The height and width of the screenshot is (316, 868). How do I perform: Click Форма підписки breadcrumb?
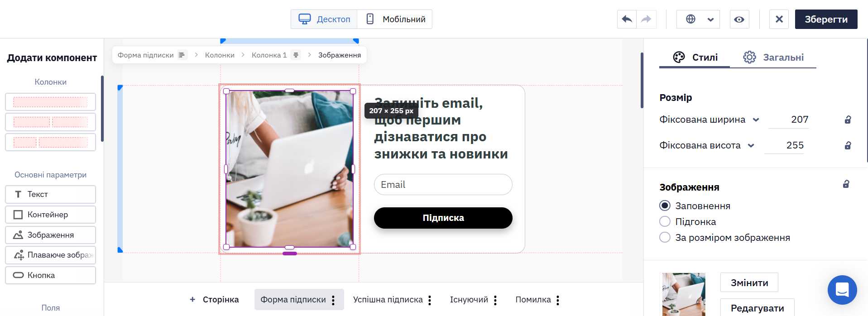pos(145,55)
